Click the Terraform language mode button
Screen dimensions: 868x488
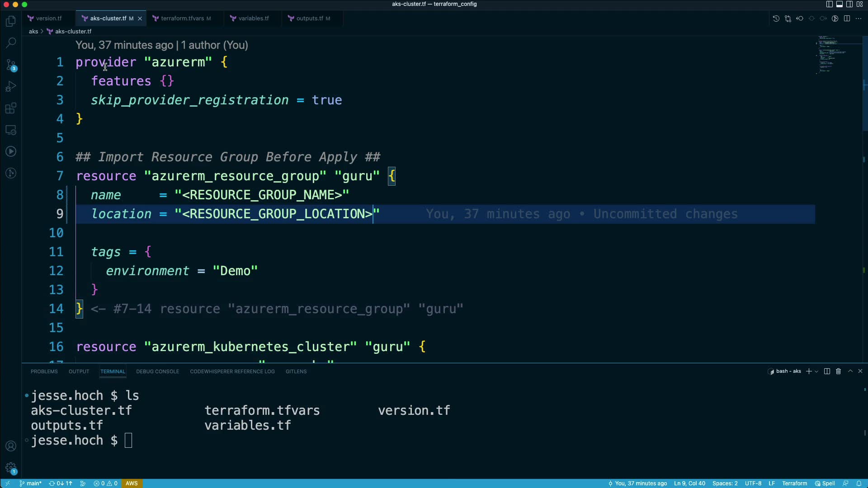click(794, 483)
